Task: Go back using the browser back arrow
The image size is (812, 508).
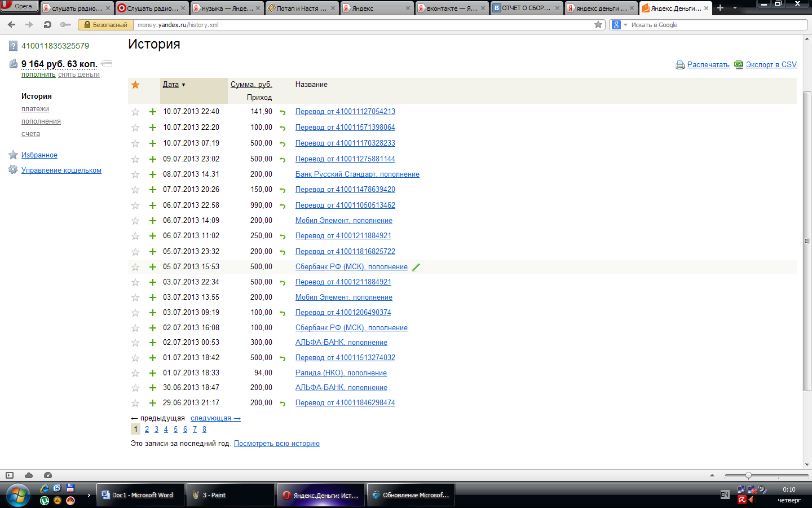Action: coord(11,25)
